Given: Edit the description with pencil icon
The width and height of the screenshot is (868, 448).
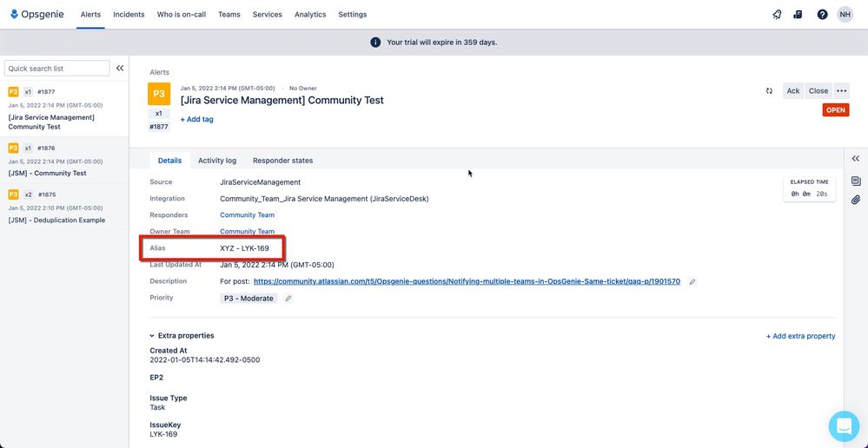Looking at the screenshot, I should [x=692, y=281].
